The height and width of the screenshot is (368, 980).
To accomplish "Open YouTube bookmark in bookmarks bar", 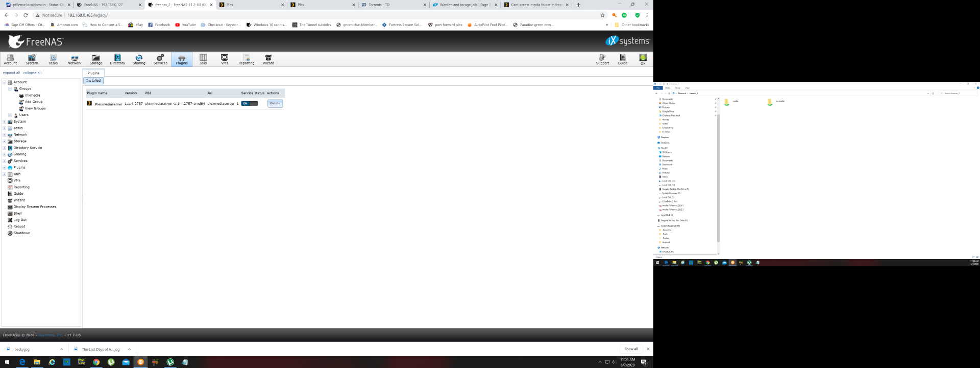I will coord(185,25).
